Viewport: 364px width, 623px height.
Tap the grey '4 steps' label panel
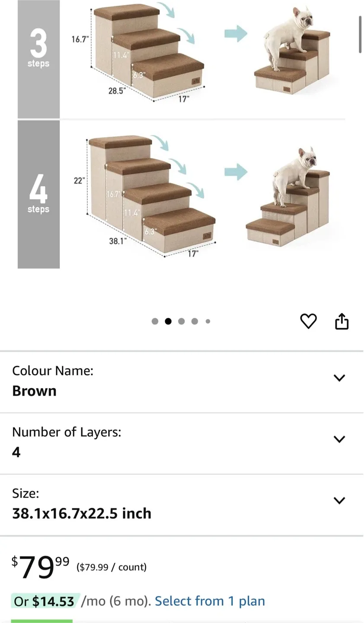tap(38, 194)
